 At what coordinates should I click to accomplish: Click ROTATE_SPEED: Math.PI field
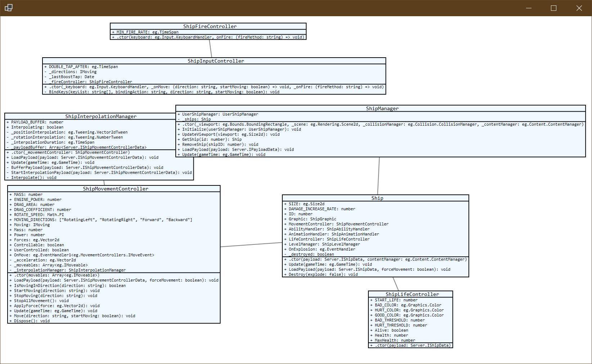point(36,215)
